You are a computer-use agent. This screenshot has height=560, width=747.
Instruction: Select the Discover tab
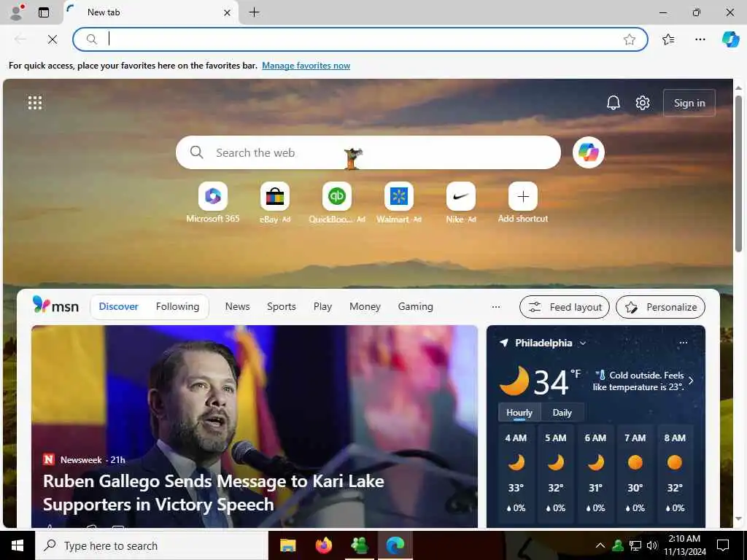point(118,307)
